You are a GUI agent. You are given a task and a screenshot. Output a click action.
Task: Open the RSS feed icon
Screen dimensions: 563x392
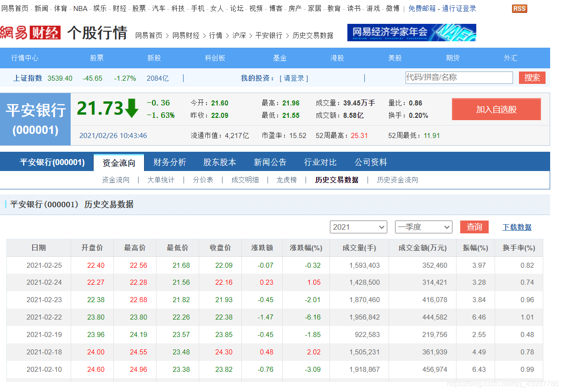(519, 9)
